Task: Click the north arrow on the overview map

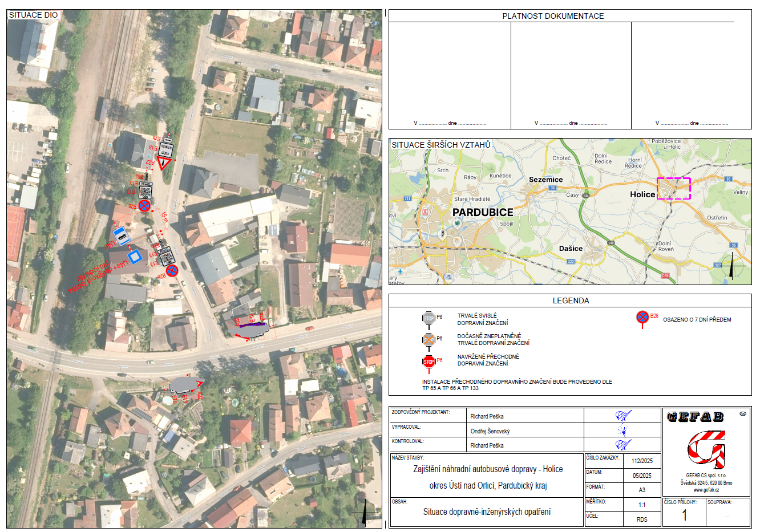Action: tap(732, 266)
